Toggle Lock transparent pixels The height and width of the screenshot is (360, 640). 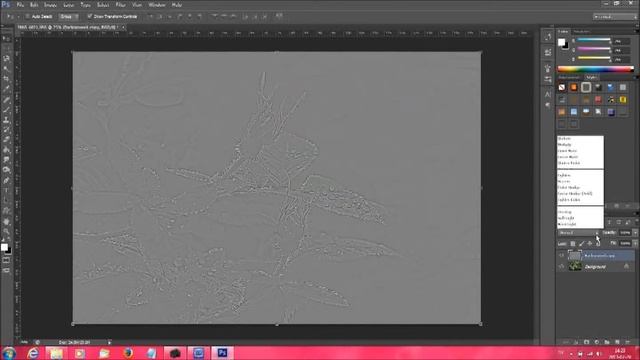573,244
